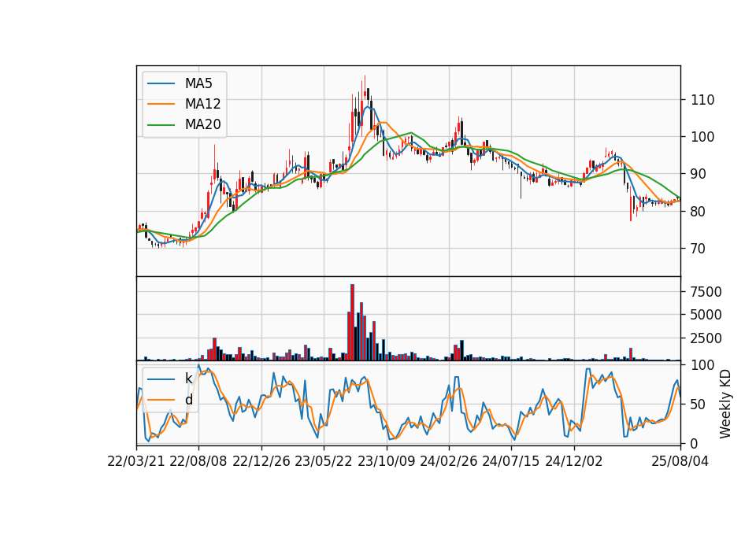Click the 24/07/15 date label
The image size is (756, 543).
pos(510,462)
